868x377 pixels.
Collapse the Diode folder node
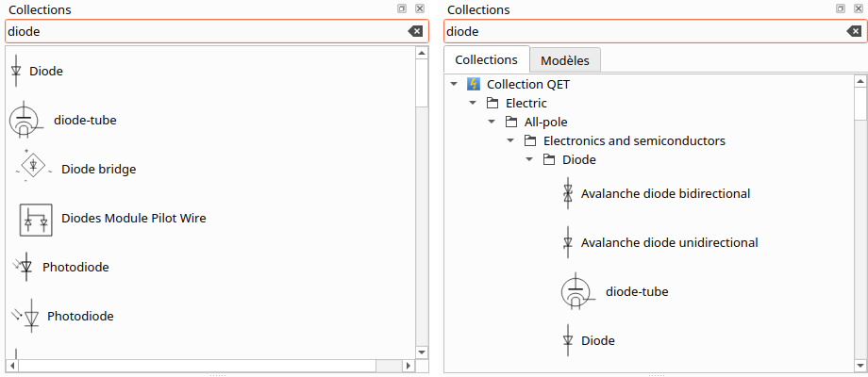tap(529, 159)
